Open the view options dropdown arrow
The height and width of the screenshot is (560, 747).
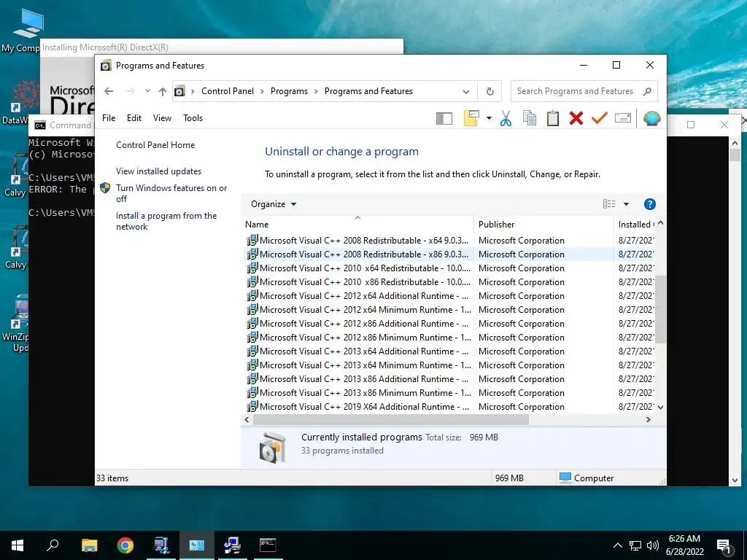point(626,204)
